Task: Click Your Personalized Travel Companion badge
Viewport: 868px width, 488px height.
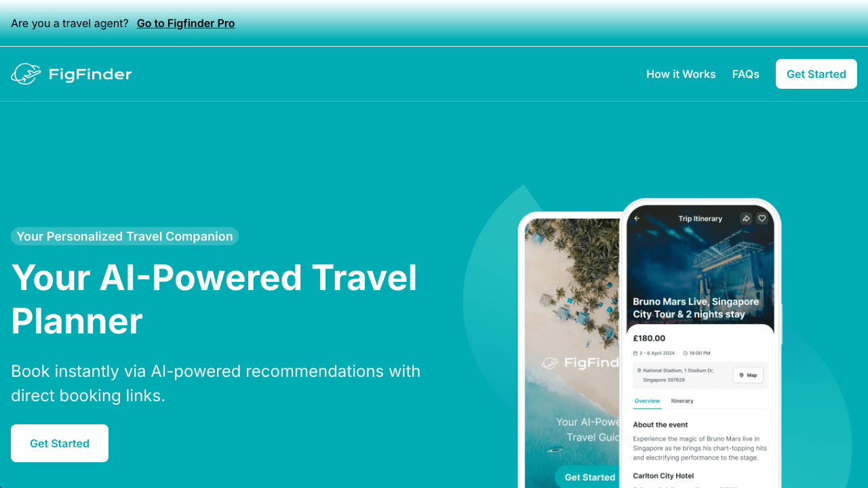Action: tap(125, 236)
